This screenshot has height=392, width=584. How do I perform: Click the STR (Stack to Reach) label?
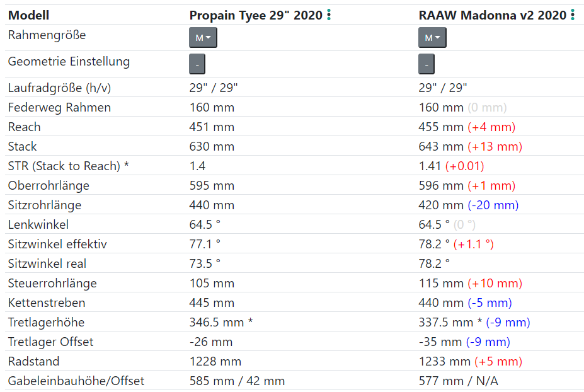(68, 166)
